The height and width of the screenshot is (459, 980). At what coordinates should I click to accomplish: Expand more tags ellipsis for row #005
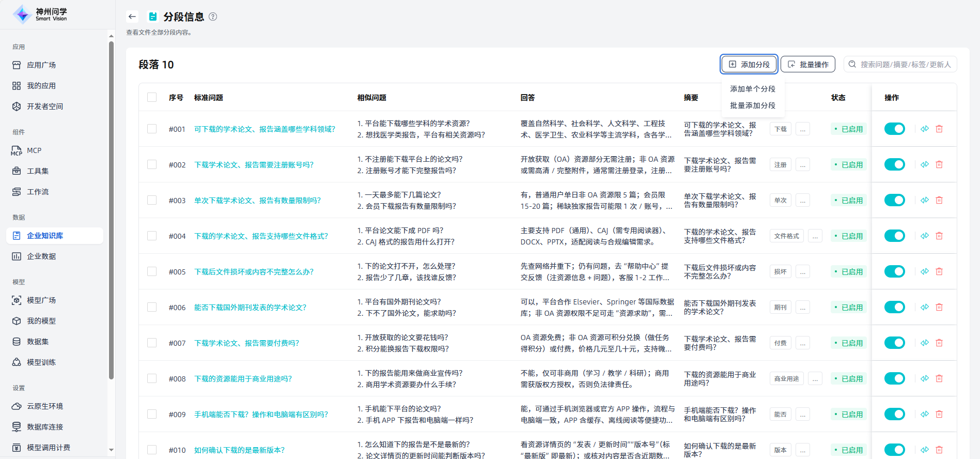[803, 272]
